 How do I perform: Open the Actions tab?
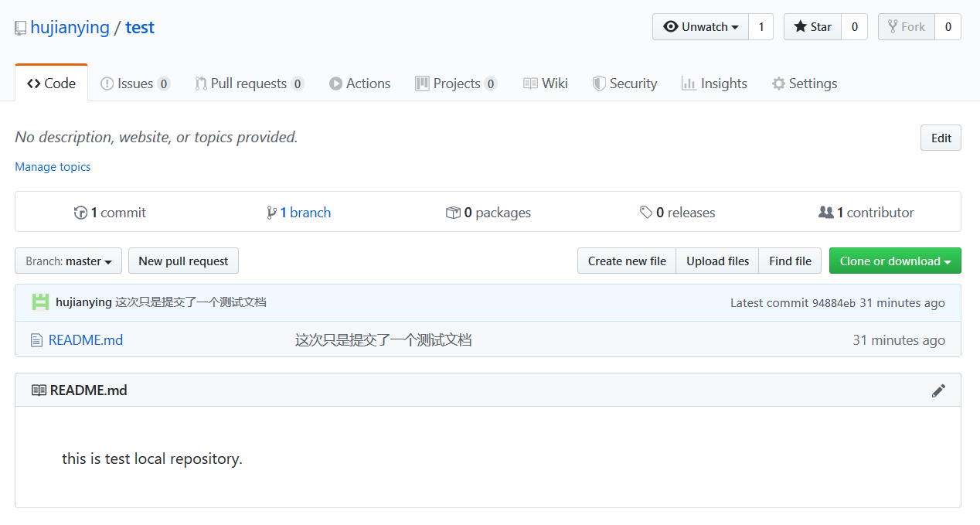click(x=360, y=84)
